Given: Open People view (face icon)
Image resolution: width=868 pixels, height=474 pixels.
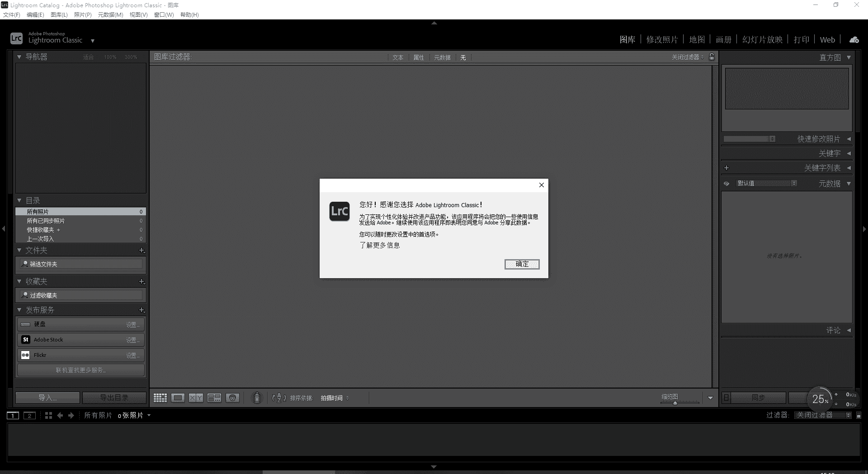Looking at the screenshot, I should click(x=232, y=398).
